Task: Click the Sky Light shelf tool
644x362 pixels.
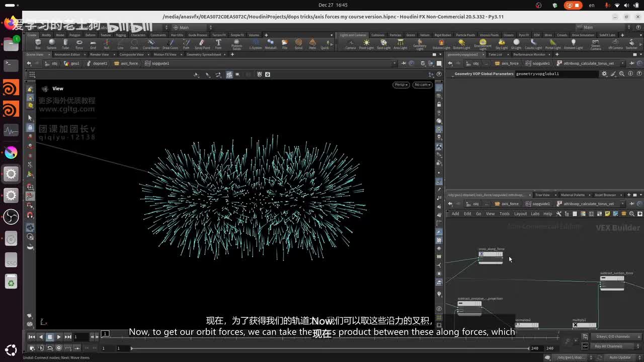Action: [x=502, y=44]
